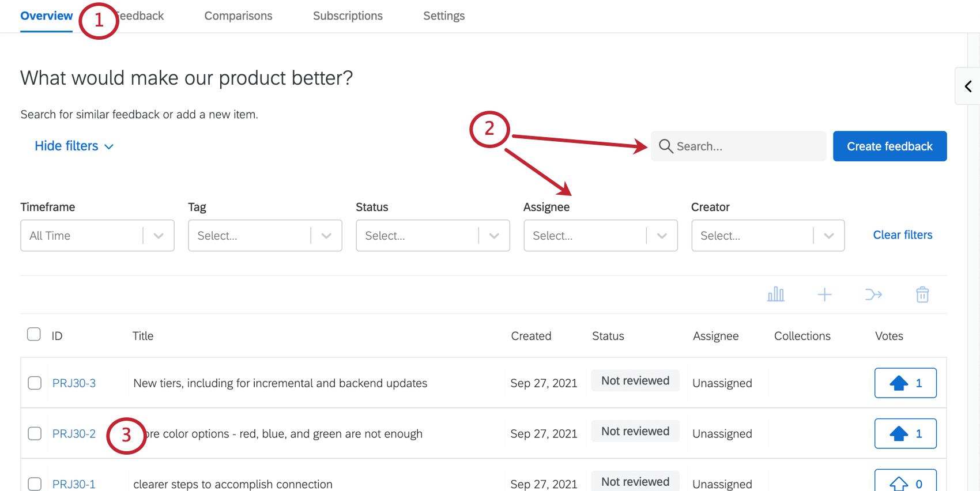Click the Clear filters link
This screenshot has height=491, width=980.
[902, 235]
